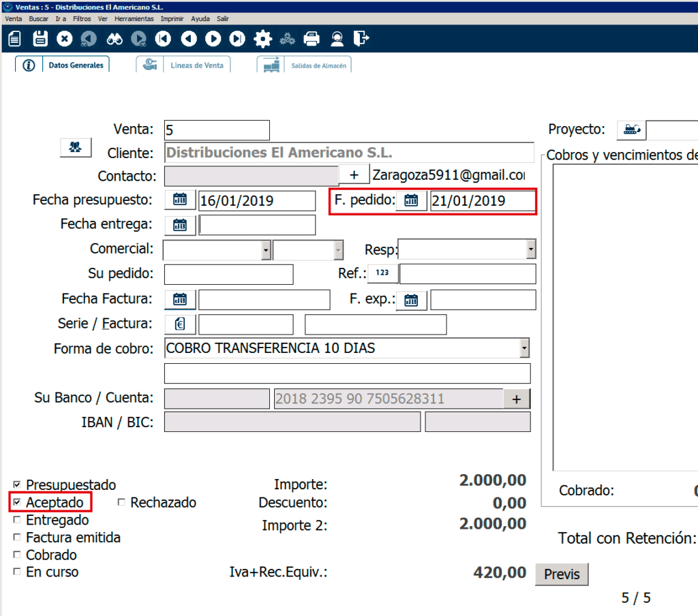
Task: Click the plus button next to Contacto
Action: (354, 175)
